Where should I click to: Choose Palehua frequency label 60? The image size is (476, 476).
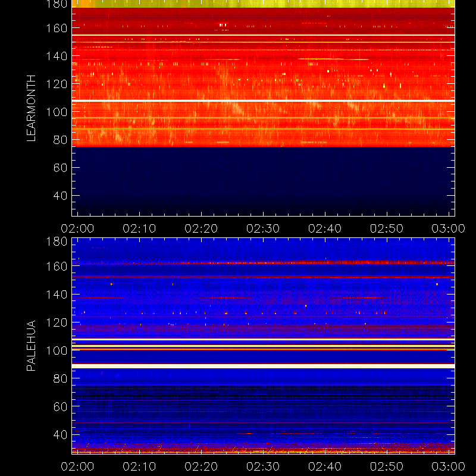(60, 406)
